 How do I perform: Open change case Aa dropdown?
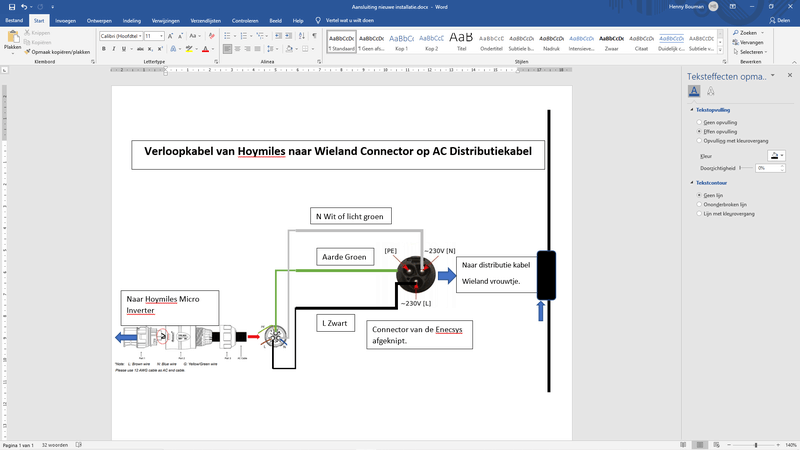tap(194, 36)
